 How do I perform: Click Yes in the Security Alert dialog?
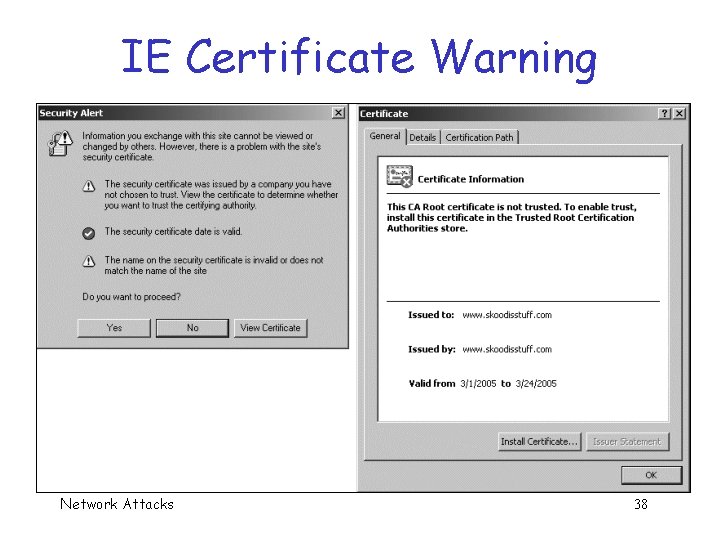pyautogui.click(x=114, y=328)
